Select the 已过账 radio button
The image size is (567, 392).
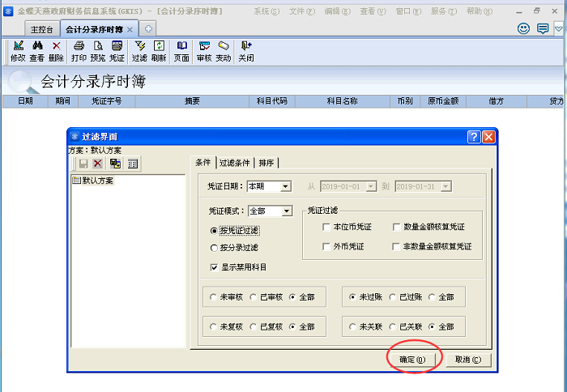(393, 297)
